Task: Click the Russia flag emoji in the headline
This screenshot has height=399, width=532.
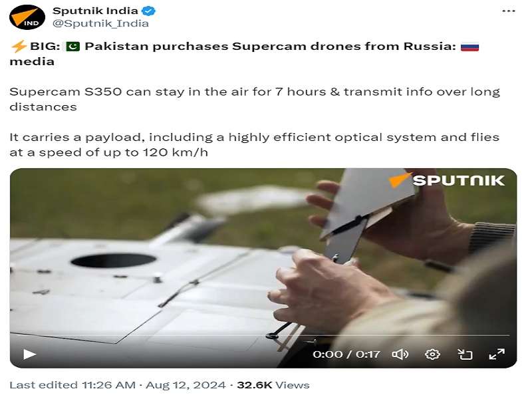Action: (469, 46)
